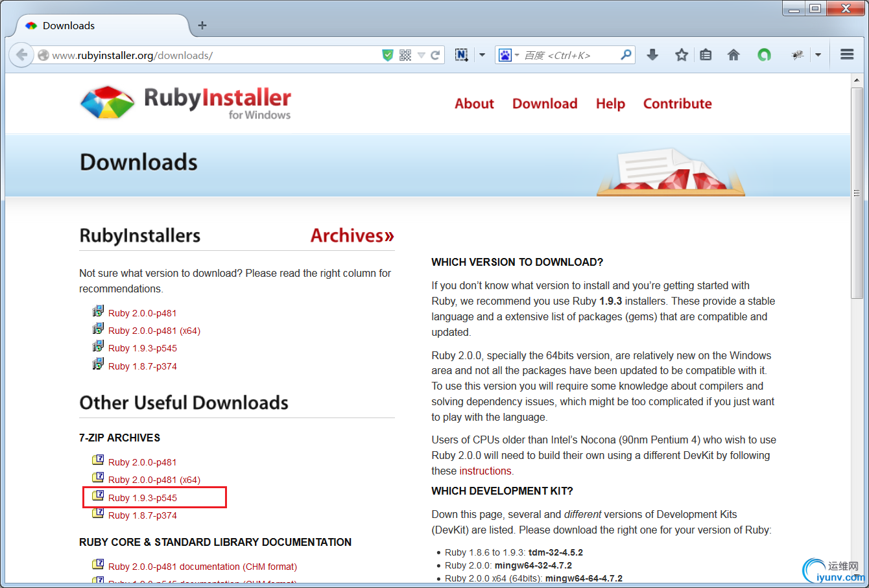This screenshot has width=869, height=588.
Task: Click installer icon beside Ruby 2.0.0-p481 (x64)
Action: coord(98,329)
